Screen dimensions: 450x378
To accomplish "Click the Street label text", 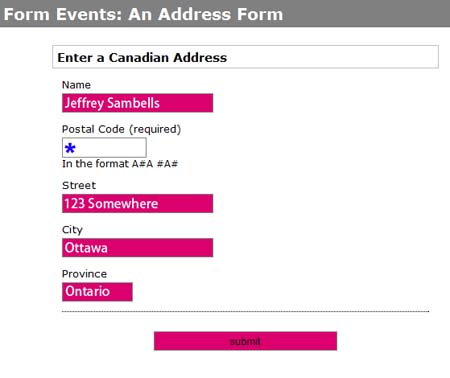I will (79, 185).
